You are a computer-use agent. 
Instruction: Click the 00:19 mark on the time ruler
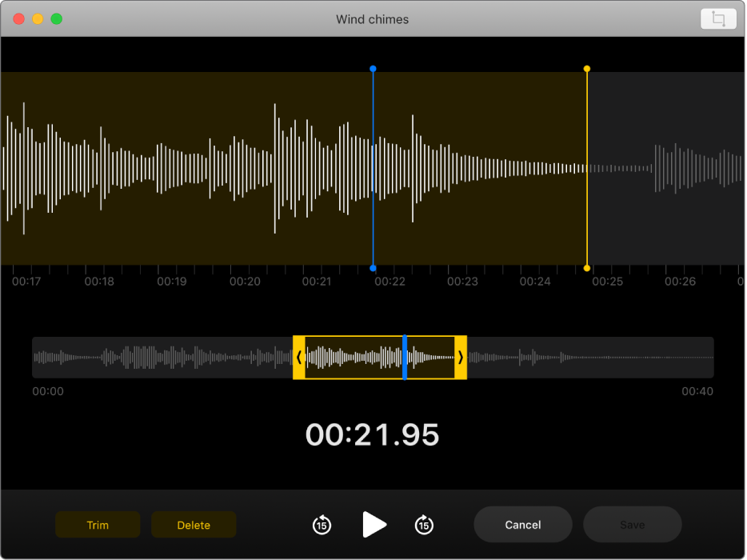(172, 282)
